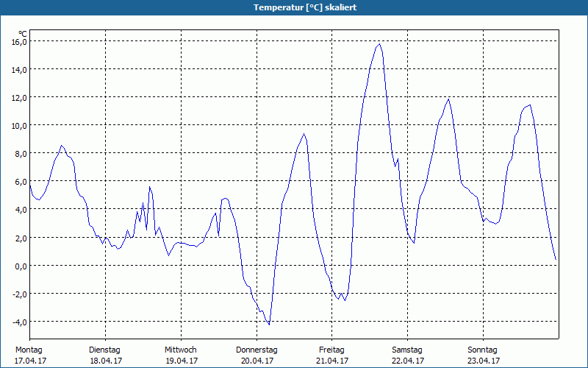Screen dimensions: 588x368
Task: Click the Saturday temperature peak near 12°C
Action: [448, 99]
